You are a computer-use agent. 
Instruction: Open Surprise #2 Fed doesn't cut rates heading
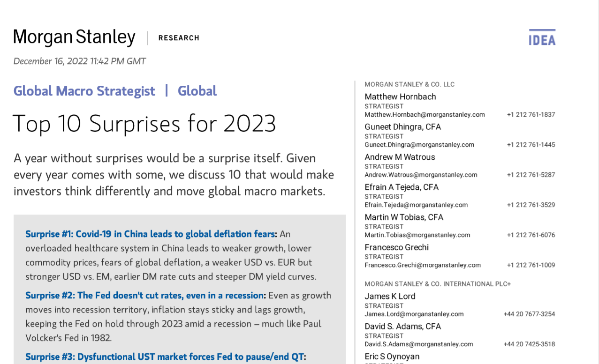click(145, 295)
